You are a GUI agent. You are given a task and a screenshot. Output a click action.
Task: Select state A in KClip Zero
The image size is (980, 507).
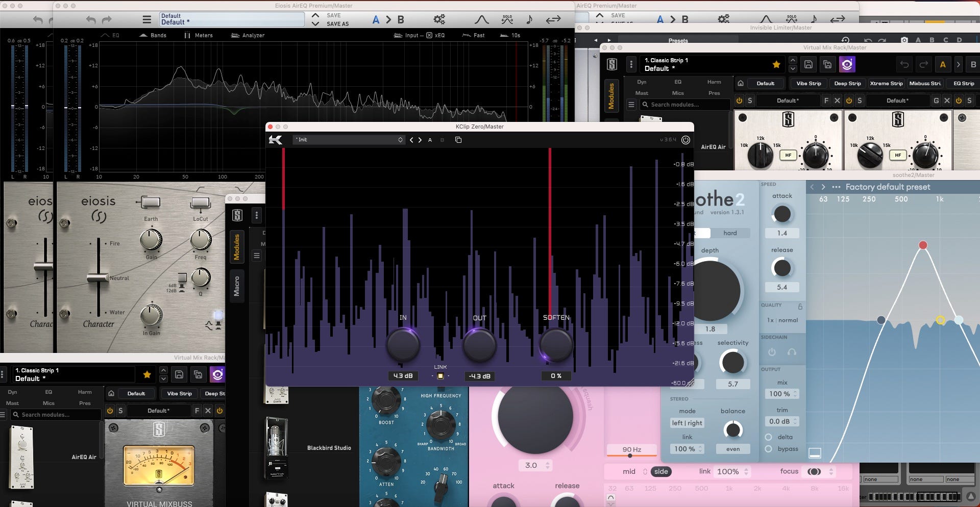(430, 140)
